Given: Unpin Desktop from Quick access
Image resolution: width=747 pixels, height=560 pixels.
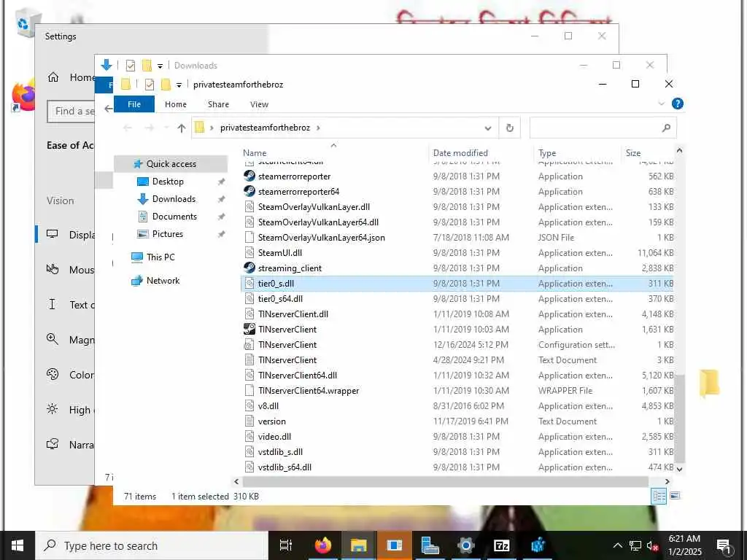Looking at the screenshot, I should click(x=221, y=182).
